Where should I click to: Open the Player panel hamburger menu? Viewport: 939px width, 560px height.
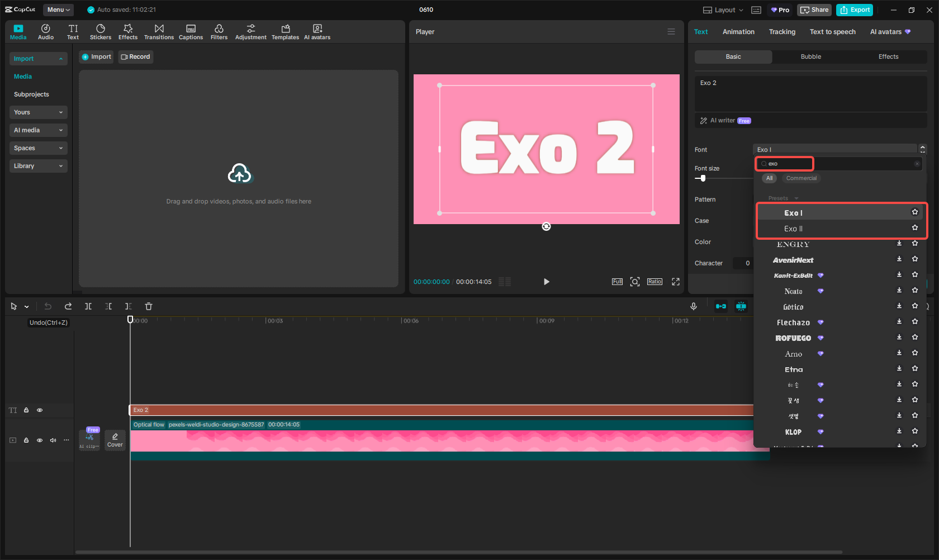click(x=671, y=32)
